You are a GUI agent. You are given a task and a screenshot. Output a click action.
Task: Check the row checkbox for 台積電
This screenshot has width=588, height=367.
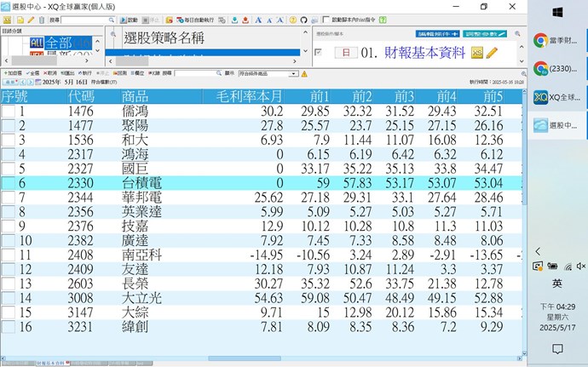tap(8, 182)
